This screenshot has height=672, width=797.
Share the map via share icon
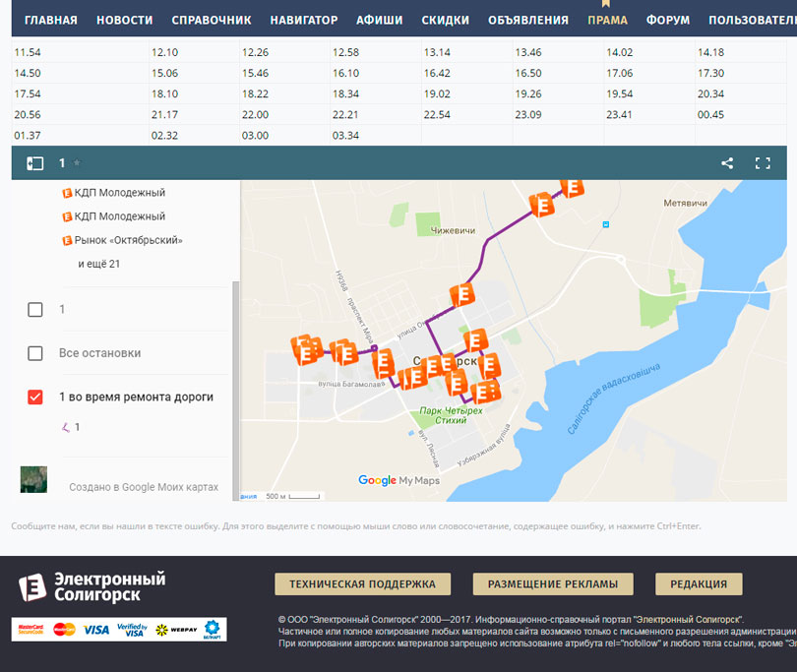click(727, 163)
